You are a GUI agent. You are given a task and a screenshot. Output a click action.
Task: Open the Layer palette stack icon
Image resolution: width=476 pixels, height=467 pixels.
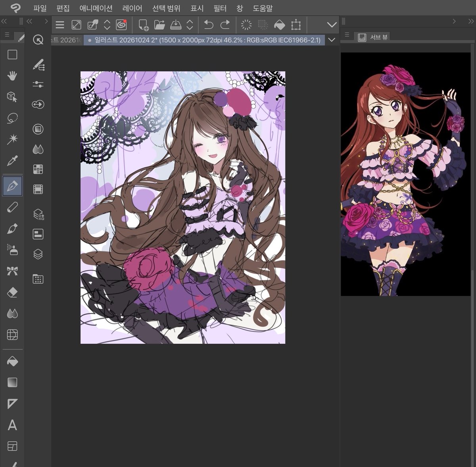(38, 254)
